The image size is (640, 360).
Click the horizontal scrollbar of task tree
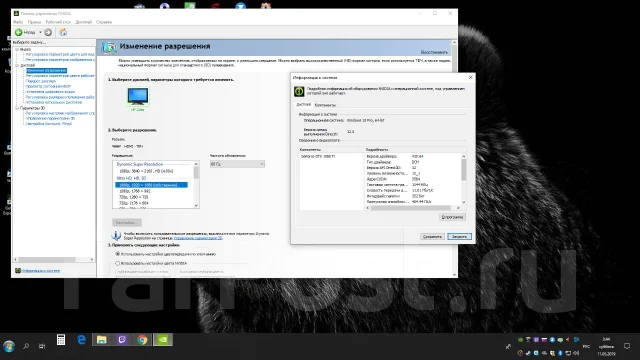47,260
